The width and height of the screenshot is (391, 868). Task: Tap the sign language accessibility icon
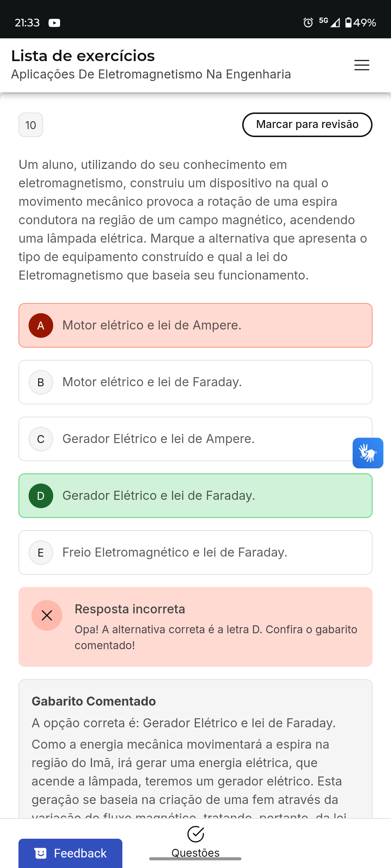point(368,453)
